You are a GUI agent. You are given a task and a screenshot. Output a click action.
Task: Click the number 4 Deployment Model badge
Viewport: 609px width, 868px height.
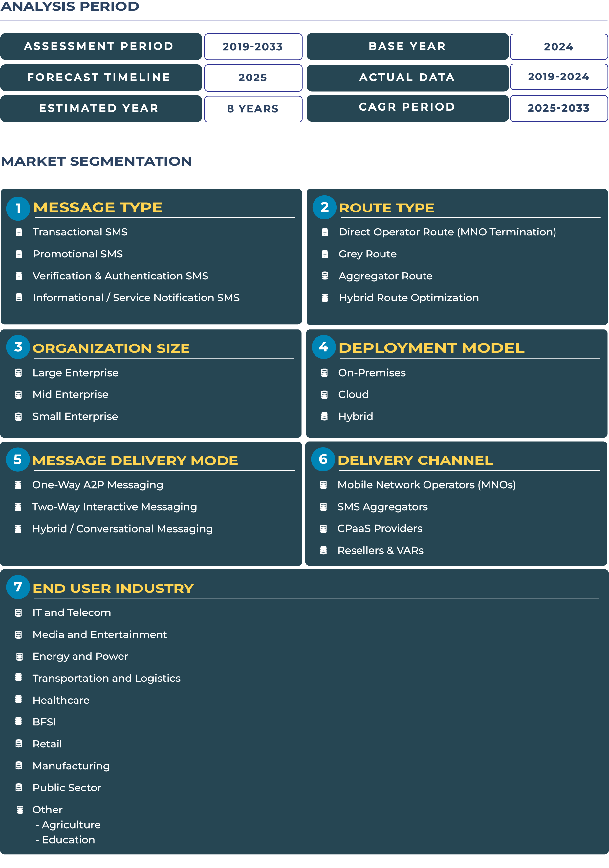323,347
